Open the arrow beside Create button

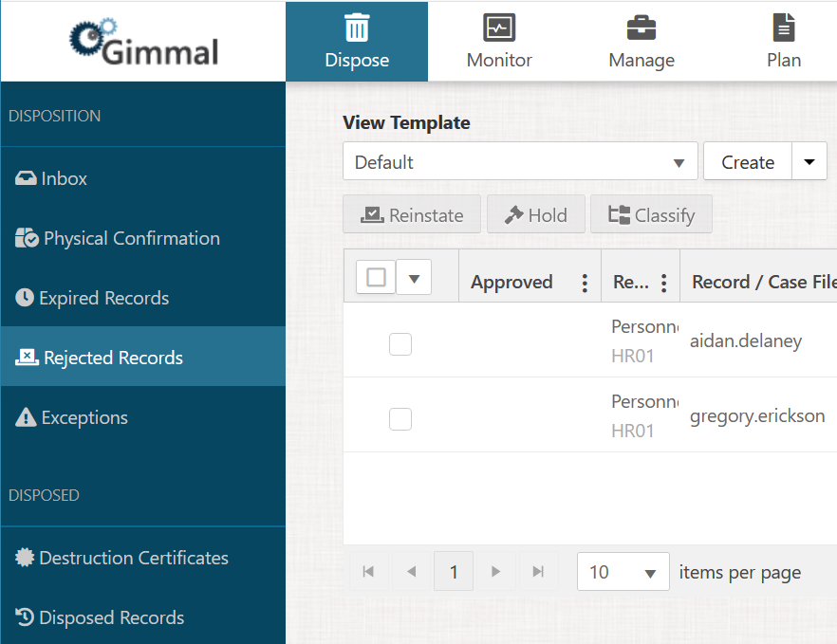pos(809,162)
